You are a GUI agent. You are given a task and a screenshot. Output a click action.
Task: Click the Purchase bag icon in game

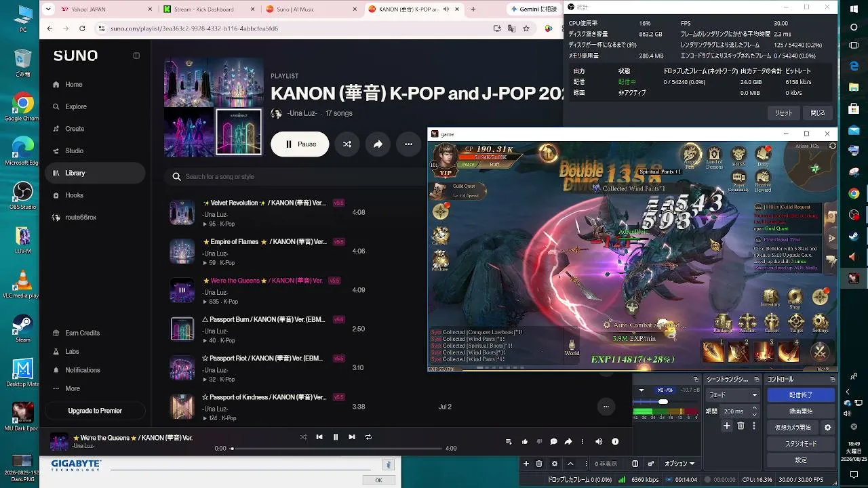[x=440, y=259]
